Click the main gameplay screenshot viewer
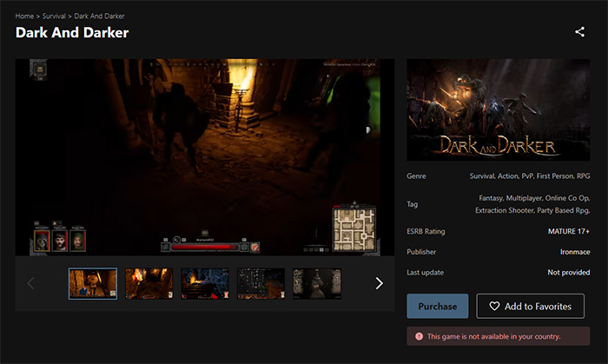This screenshot has height=364, width=608. pyautogui.click(x=205, y=157)
